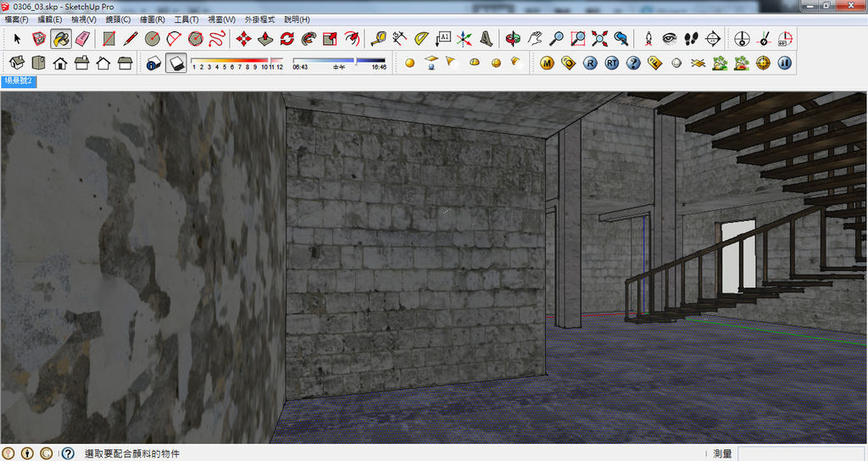Activate the Push/Pull tool
868x461 pixels.
tap(265, 39)
